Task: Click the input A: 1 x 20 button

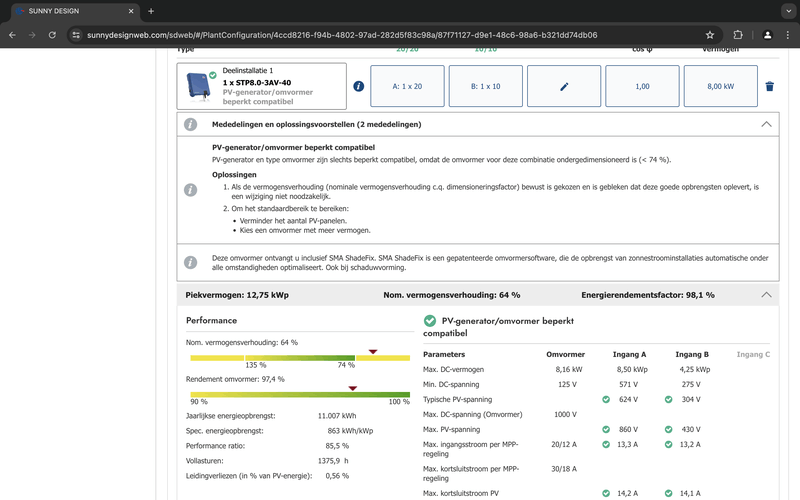Action: [x=407, y=87]
